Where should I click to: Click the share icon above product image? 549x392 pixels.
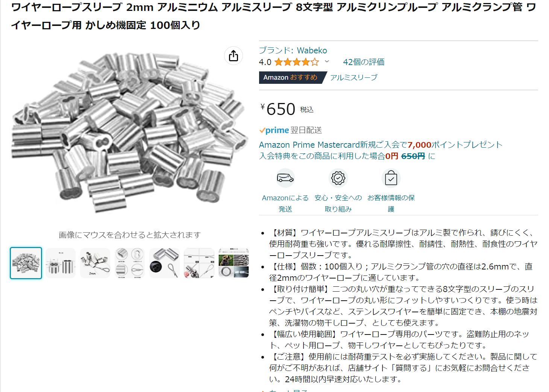tap(234, 56)
